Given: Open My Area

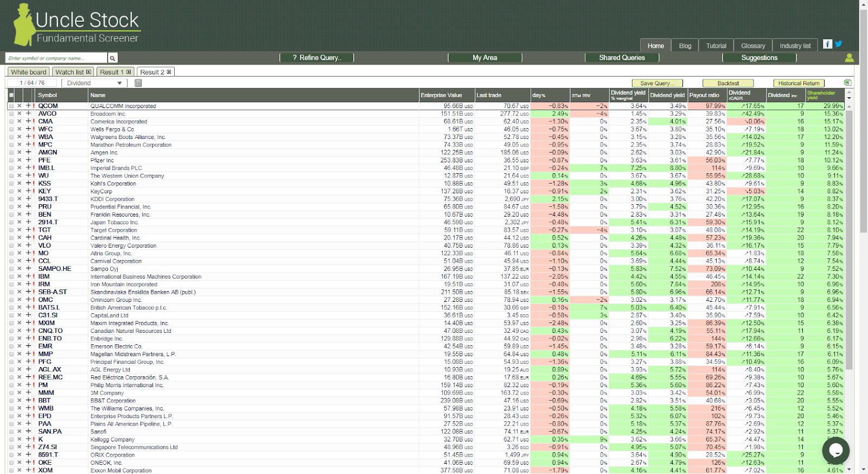Looking at the screenshot, I should [x=485, y=58].
